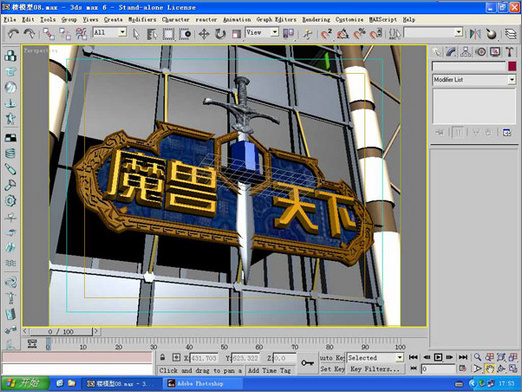The width and height of the screenshot is (522, 392).
Task: Expand the Modifier List dropdown
Action: click(x=474, y=80)
